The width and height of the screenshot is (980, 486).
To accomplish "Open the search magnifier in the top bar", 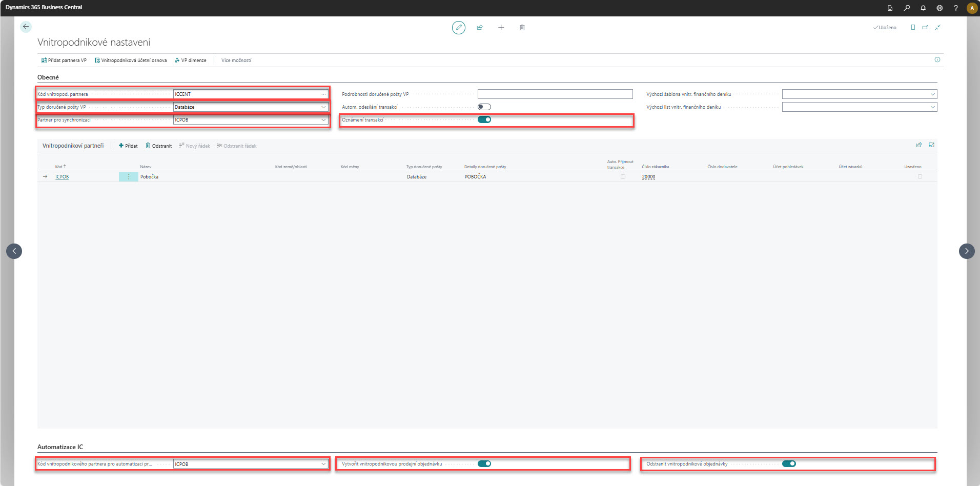I will pos(907,8).
